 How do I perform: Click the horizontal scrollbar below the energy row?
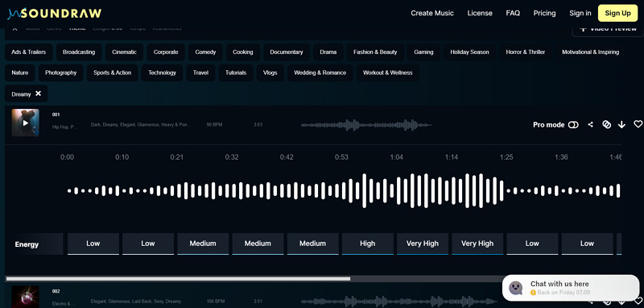(x=178, y=278)
